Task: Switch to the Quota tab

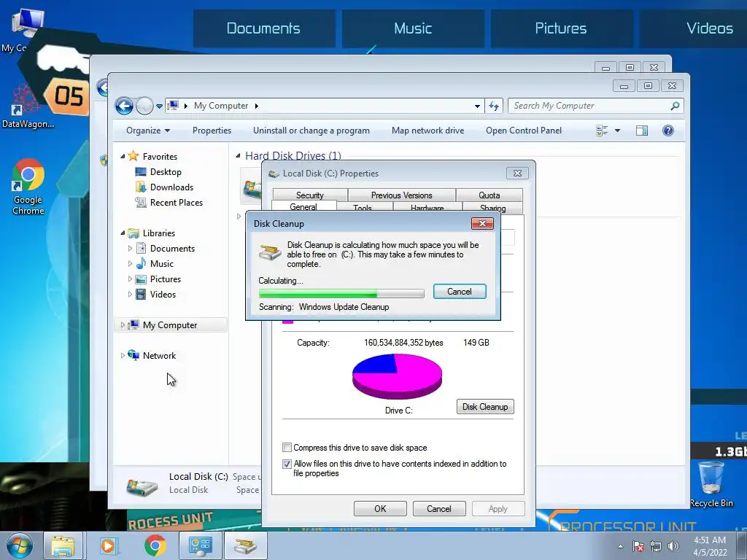Action: (x=489, y=195)
